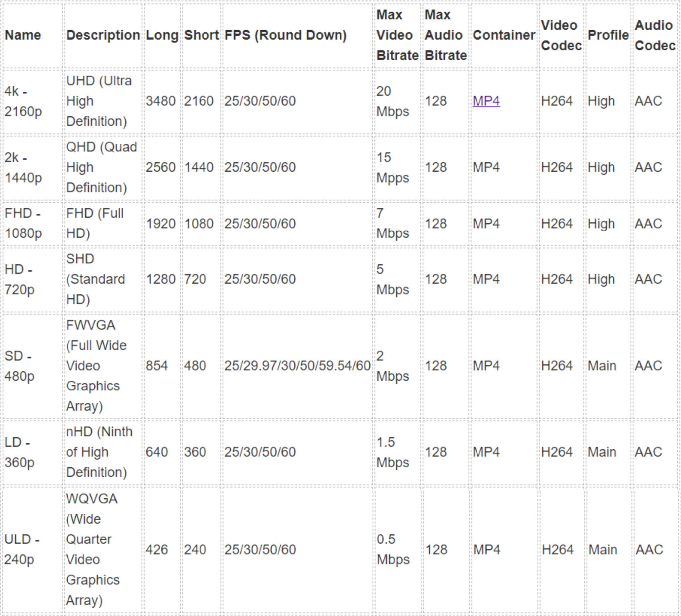Click the Long value '640'

(156, 452)
